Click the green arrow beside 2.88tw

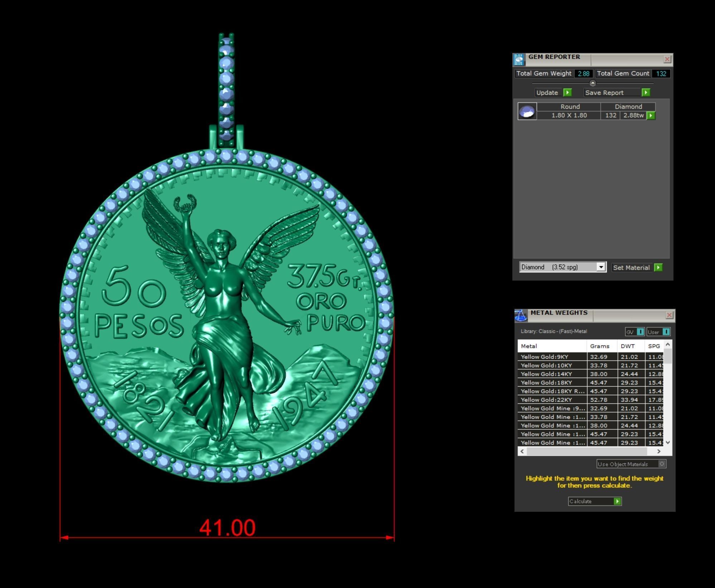(651, 116)
